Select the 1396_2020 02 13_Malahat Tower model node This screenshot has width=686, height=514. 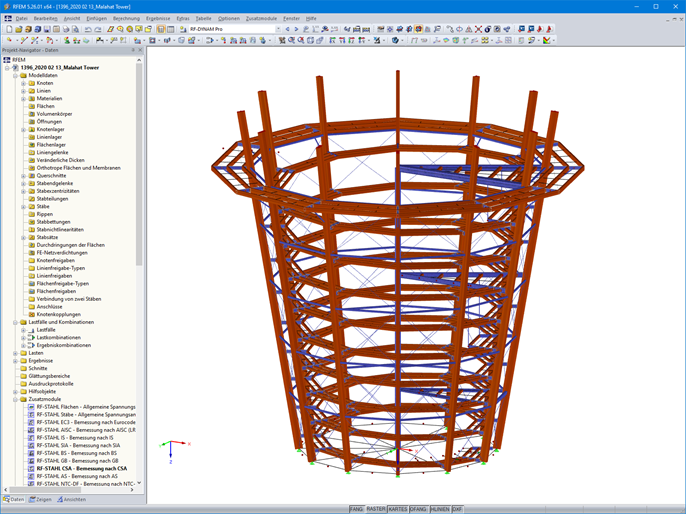point(60,68)
